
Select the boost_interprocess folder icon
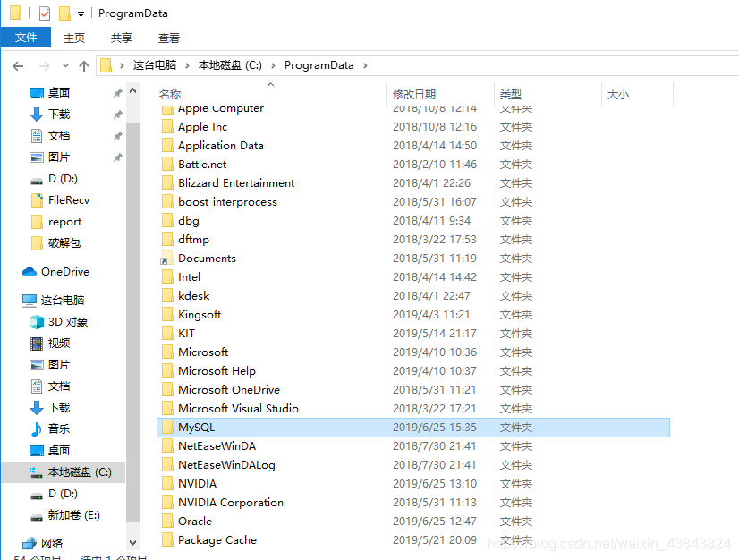click(166, 202)
